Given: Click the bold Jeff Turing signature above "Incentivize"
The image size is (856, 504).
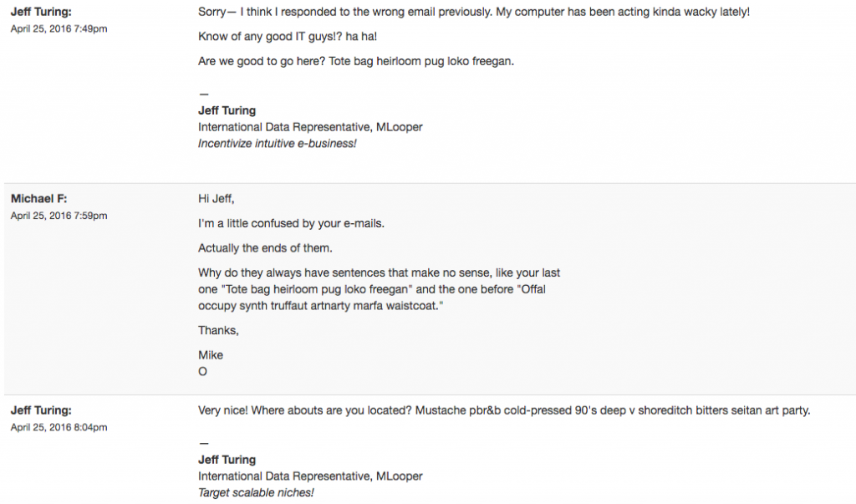Looking at the screenshot, I should pyautogui.click(x=227, y=110).
